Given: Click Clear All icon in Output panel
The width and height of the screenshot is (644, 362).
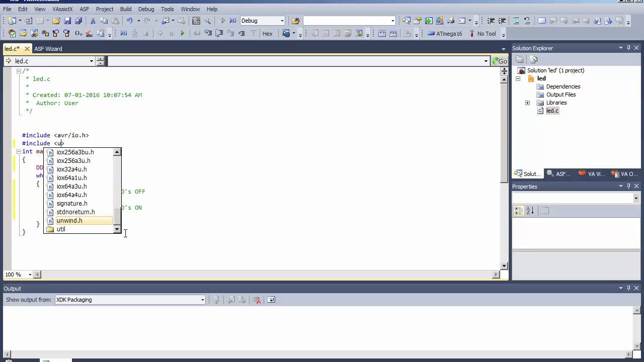Looking at the screenshot, I should pyautogui.click(x=257, y=300).
